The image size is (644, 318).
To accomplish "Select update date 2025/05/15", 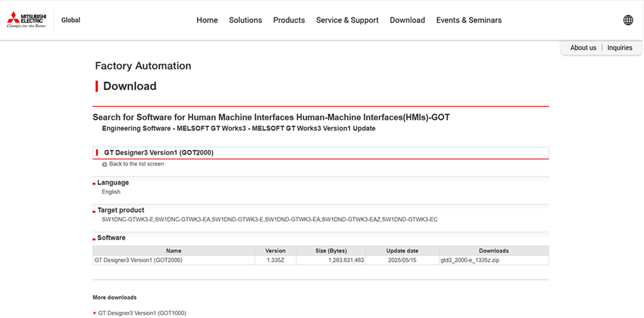I will pos(402,260).
